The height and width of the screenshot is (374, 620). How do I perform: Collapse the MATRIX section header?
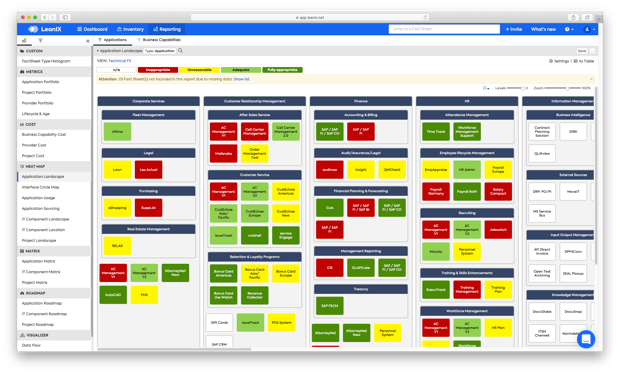coord(54,251)
